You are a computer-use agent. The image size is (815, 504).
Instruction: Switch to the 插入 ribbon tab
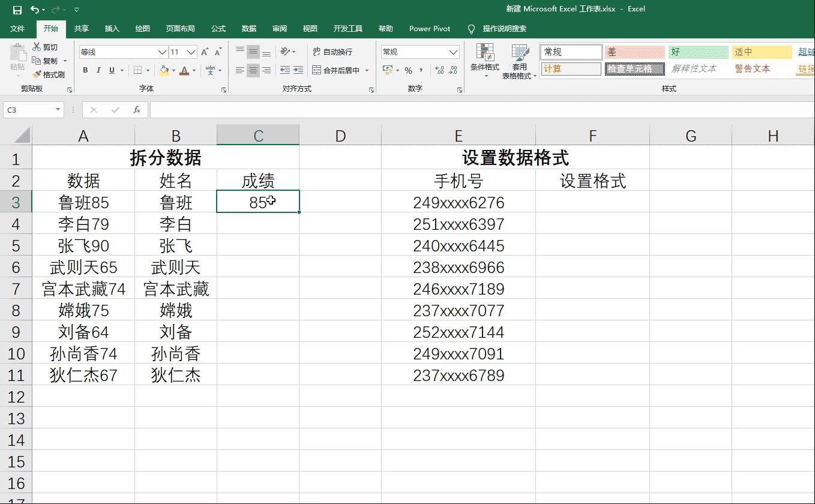click(112, 28)
